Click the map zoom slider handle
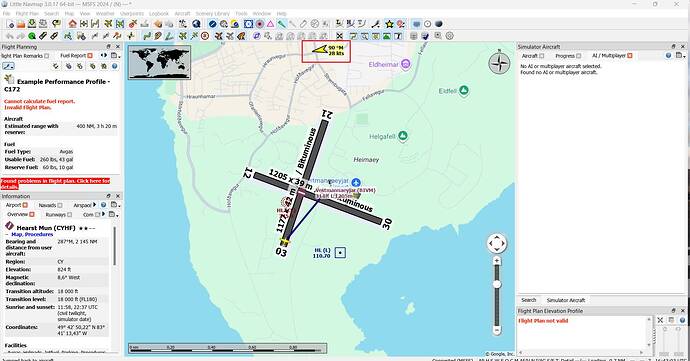The image size is (690, 361). click(x=497, y=284)
